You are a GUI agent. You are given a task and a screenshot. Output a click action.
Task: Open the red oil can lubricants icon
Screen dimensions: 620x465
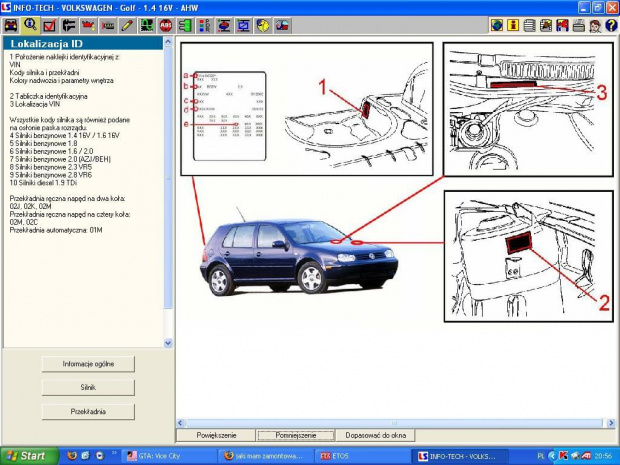click(88, 26)
